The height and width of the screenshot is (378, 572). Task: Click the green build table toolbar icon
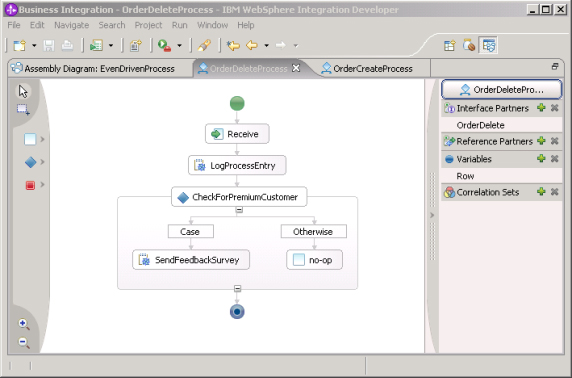tap(96, 46)
